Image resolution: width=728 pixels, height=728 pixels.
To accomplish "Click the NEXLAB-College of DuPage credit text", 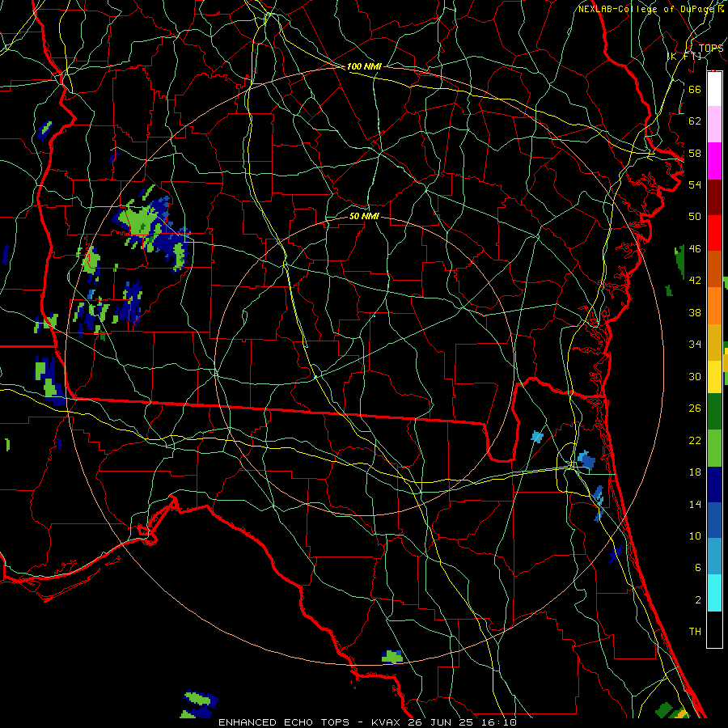I will point(647,9).
